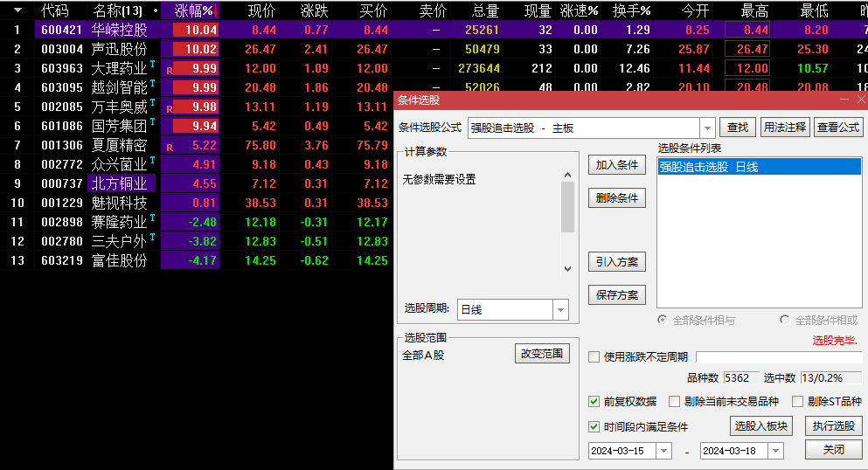
Task: Sort by 最高 column header
Action: [754, 10]
